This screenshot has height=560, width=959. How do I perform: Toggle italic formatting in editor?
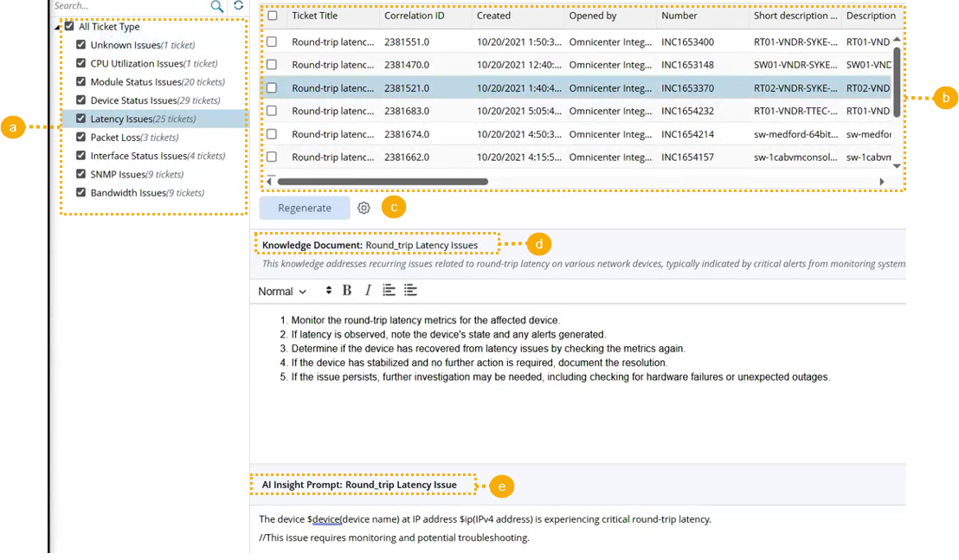(x=368, y=291)
